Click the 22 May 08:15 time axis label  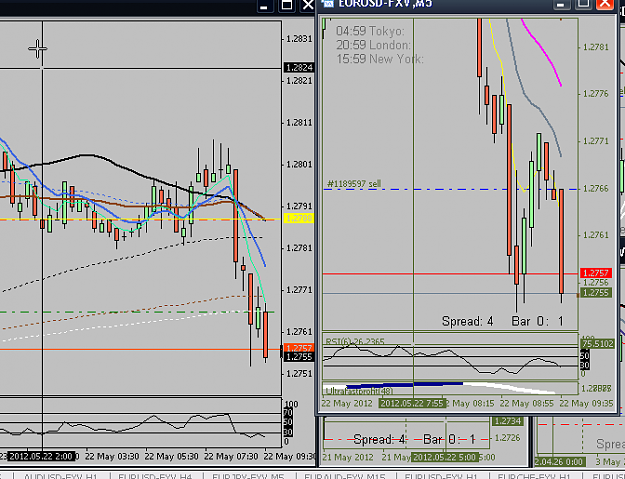[x=470, y=403]
